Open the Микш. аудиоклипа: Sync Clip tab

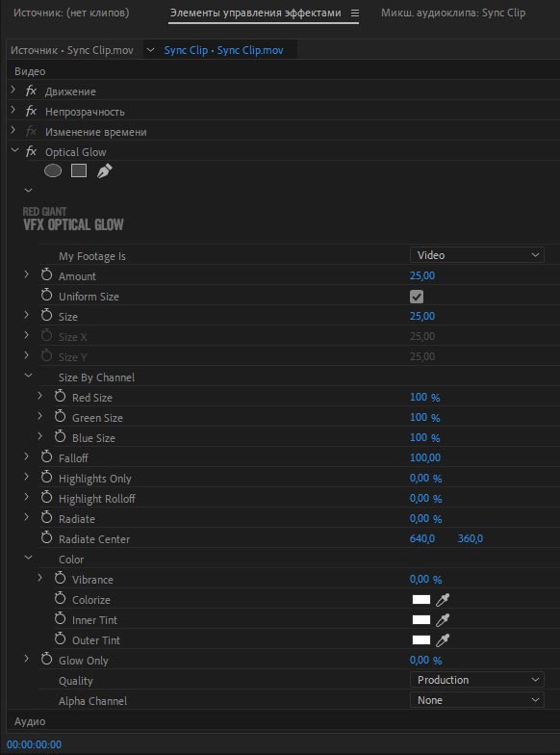point(453,13)
